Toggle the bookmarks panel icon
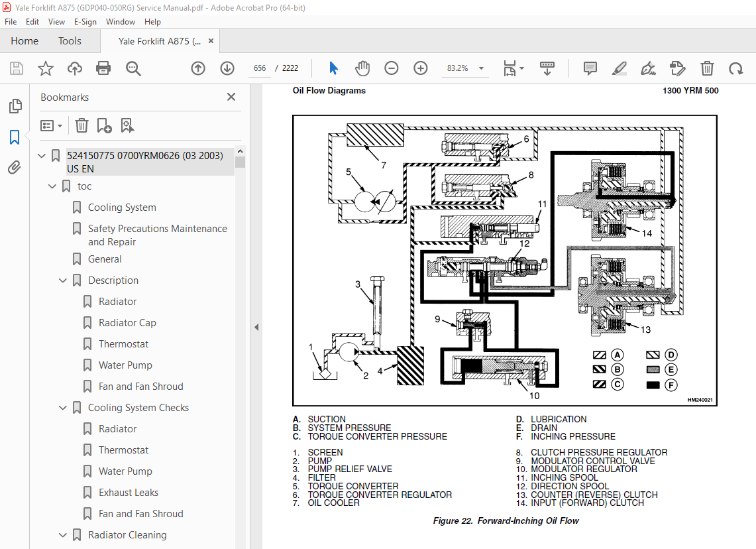This screenshot has height=549, width=756. pos(15,137)
